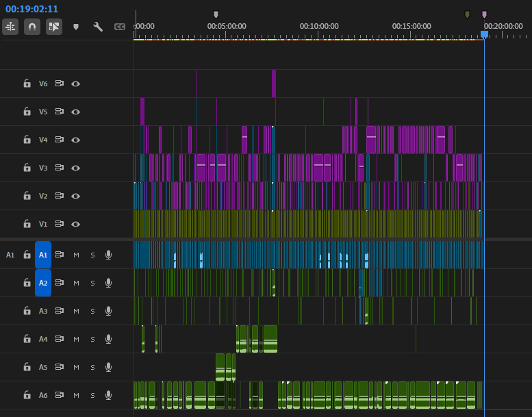Toggle sync lock for A1

(x=60, y=255)
